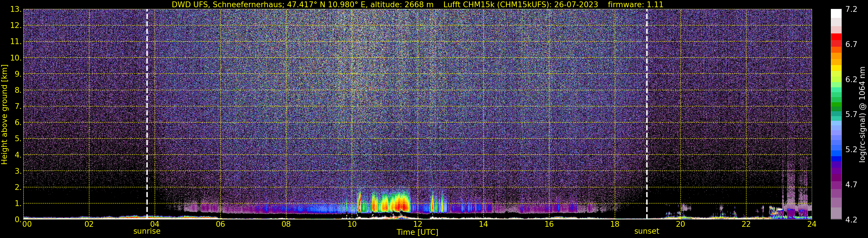The image size is (868, 238).
Task: Select the 'Lufft CHM15k (CHM15kUFS): 26-07-2023' title text
Action: 521,4
